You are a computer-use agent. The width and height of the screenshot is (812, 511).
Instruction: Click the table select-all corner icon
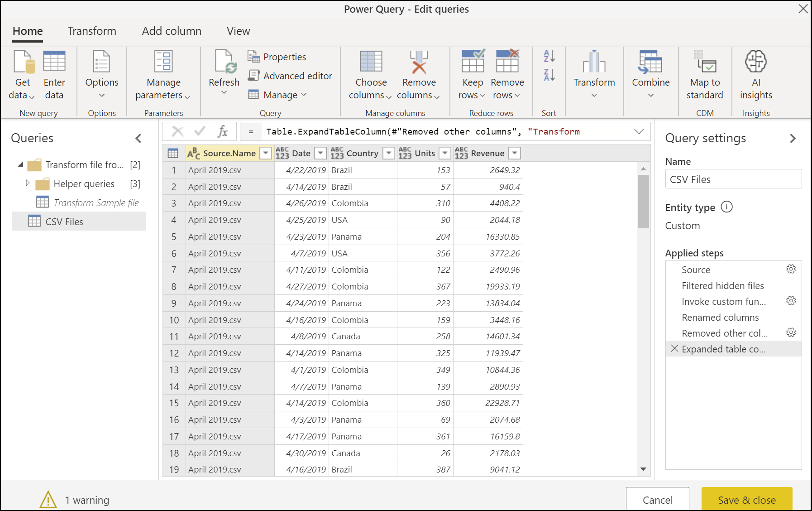coord(173,153)
